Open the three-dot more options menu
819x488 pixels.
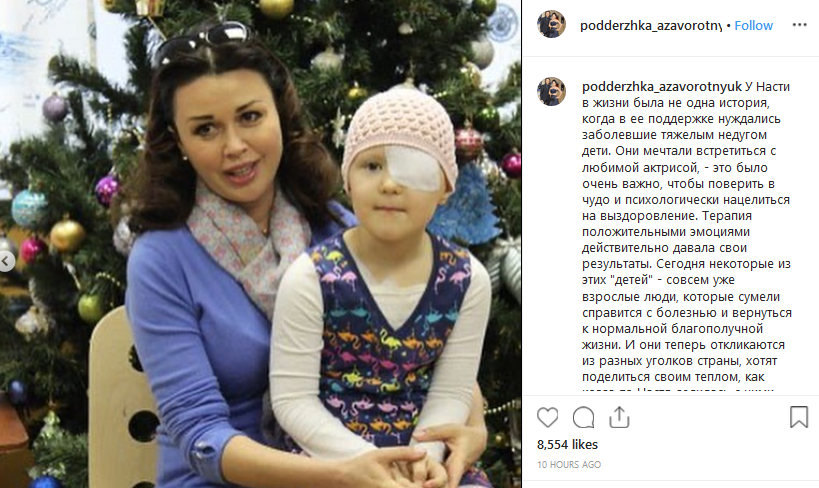[799, 25]
